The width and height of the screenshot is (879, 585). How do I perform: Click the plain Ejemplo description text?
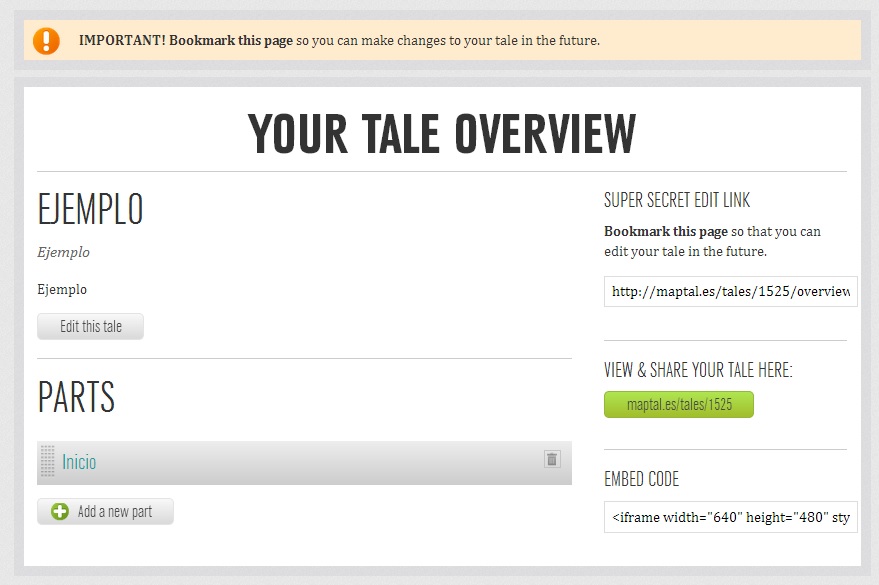click(x=62, y=290)
